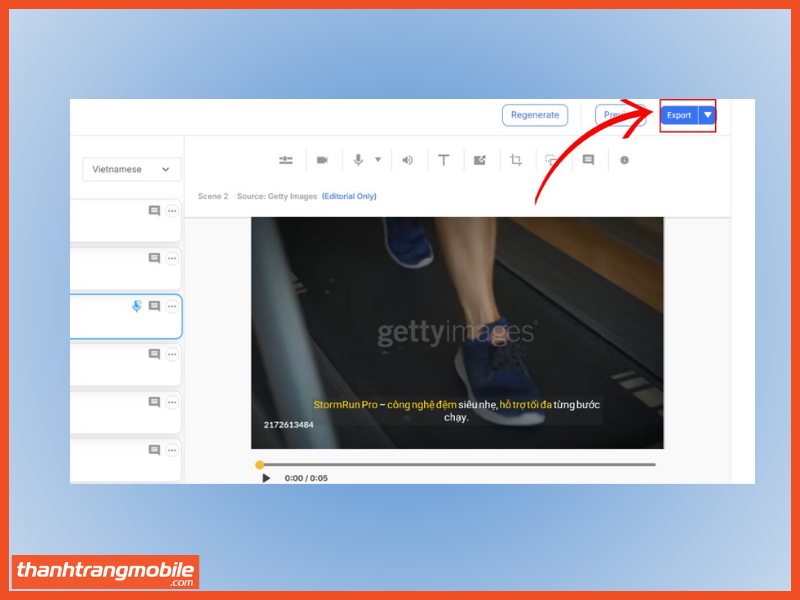The width and height of the screenshot is (800, 600).
Task: Click the Source: Getty Images text
Action: [x=277, y=196]
